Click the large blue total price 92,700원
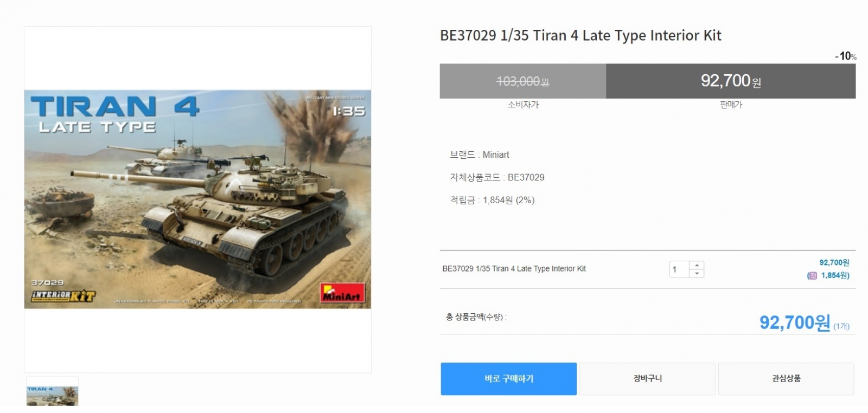Image resolution: width=868 pixels, height=413 pixels. pyautogui.click(x=794, y=323)
